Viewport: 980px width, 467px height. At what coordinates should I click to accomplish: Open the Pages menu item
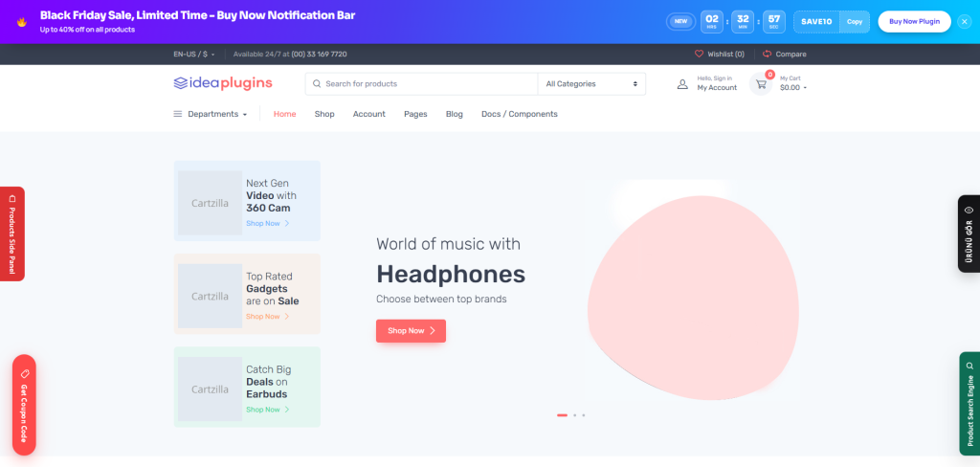(415, 114)
